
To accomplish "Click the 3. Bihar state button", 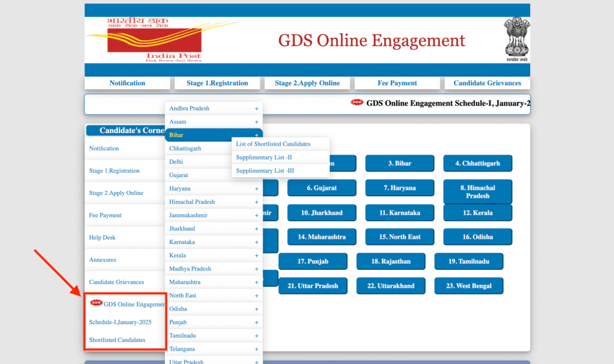I will pyautogui.click(x=399, y=163).
